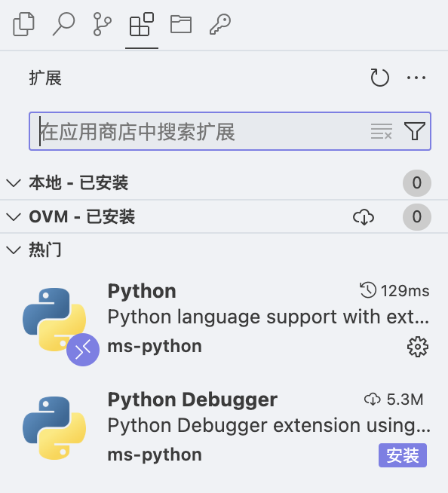
Task: Select the Extensions view icon
Action: coord(142,24)
